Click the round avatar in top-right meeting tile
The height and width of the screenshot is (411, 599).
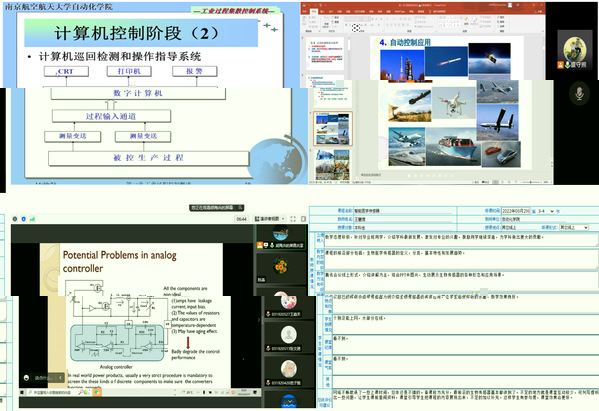(575, 49)
